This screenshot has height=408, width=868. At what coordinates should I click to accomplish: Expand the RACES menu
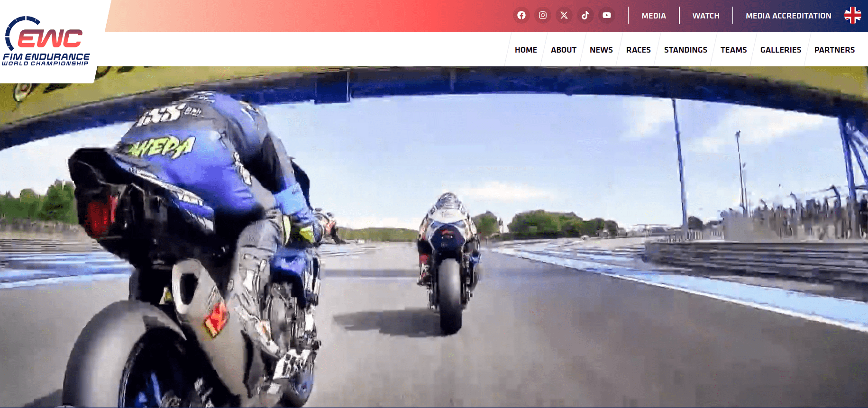(x=638, y=50)
